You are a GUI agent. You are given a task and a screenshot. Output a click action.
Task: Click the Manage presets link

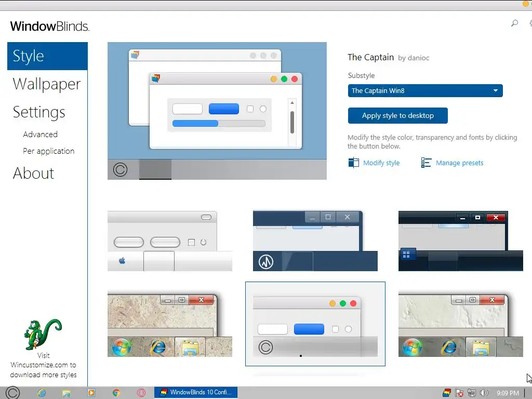click(x=459, y=163)
